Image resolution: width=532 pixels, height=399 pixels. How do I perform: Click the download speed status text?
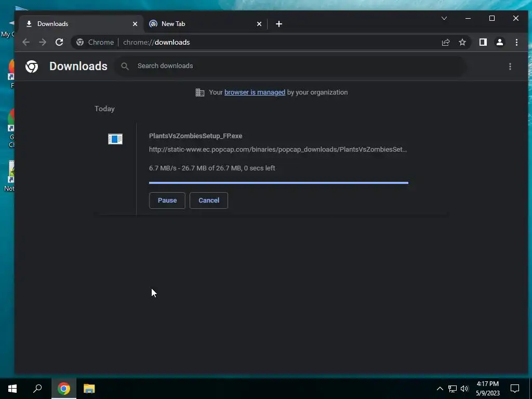pos(212,168)
